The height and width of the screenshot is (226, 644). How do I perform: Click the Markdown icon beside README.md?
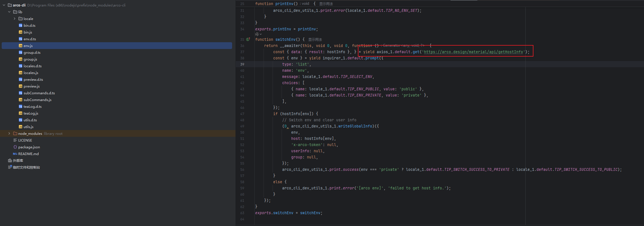click(x=15, y=154)
